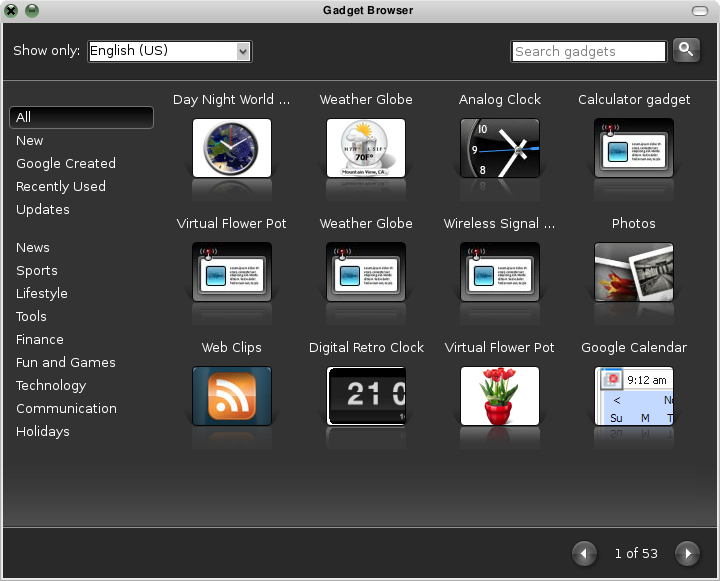Click the Analog Clock title label
This screenshot has height=581, width=720.
(x=500, y=100)
